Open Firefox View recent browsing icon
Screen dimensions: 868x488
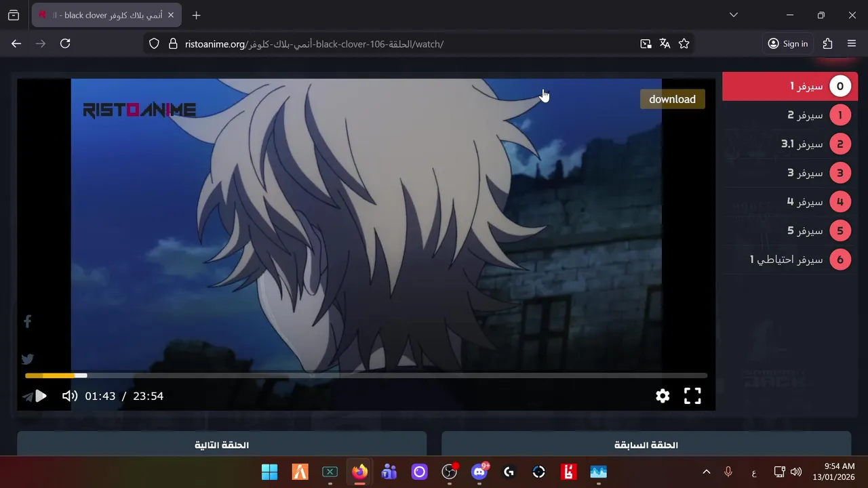pos(14,15)
